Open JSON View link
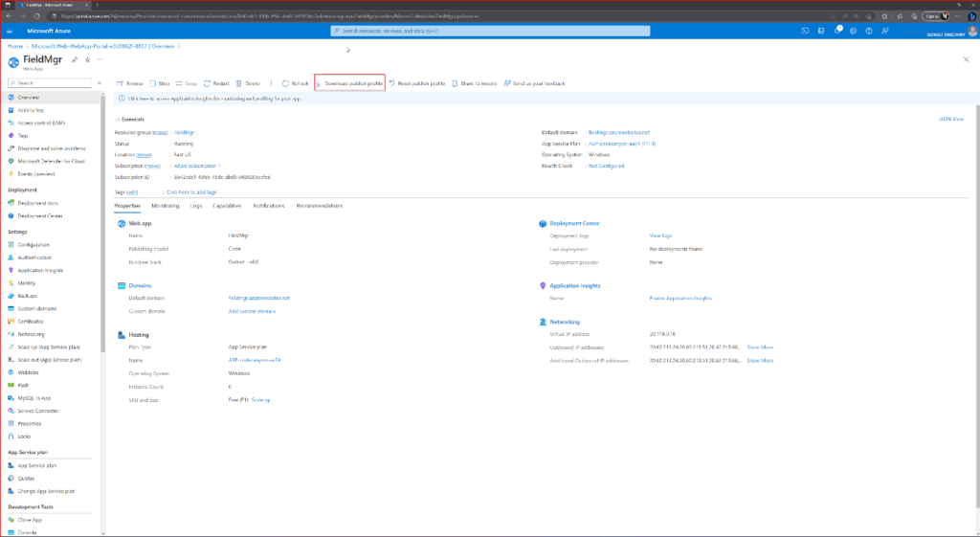 pyautogui.click(x=951, y=119)
